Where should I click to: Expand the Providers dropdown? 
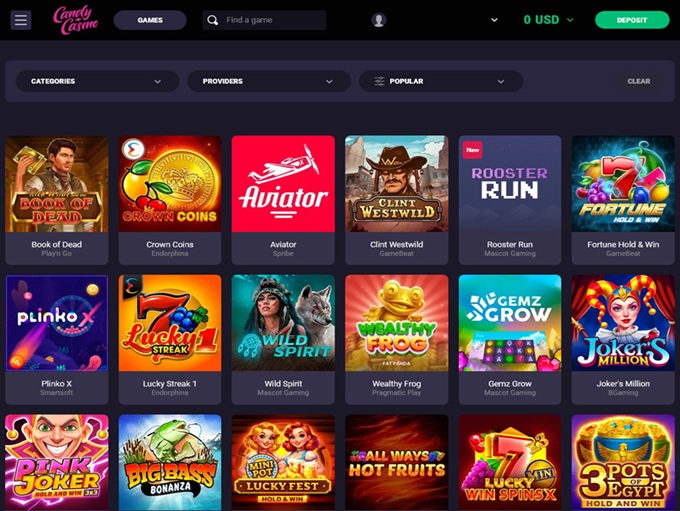(x=269, y=81)
